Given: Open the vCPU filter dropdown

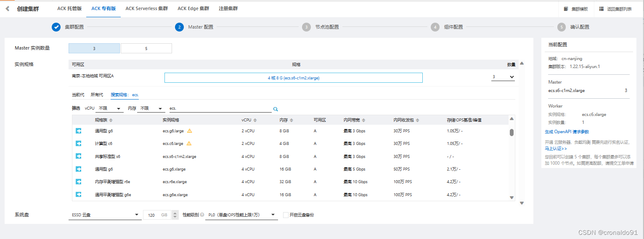Looking at the screenshot, I should (x=109, y=108).
